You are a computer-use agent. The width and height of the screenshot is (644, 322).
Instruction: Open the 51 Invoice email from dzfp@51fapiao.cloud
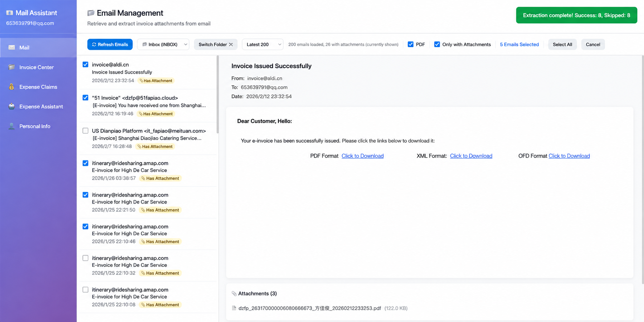point(148,106)
